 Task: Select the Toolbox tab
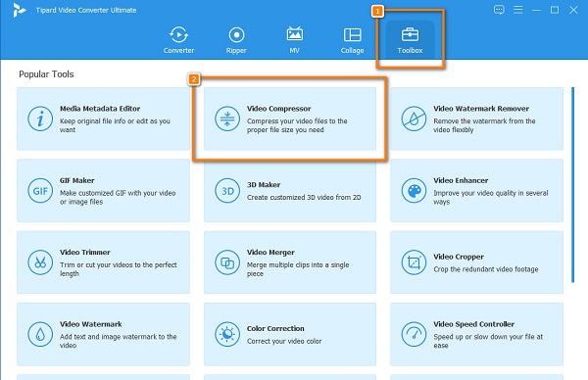[x=410, y=40]
